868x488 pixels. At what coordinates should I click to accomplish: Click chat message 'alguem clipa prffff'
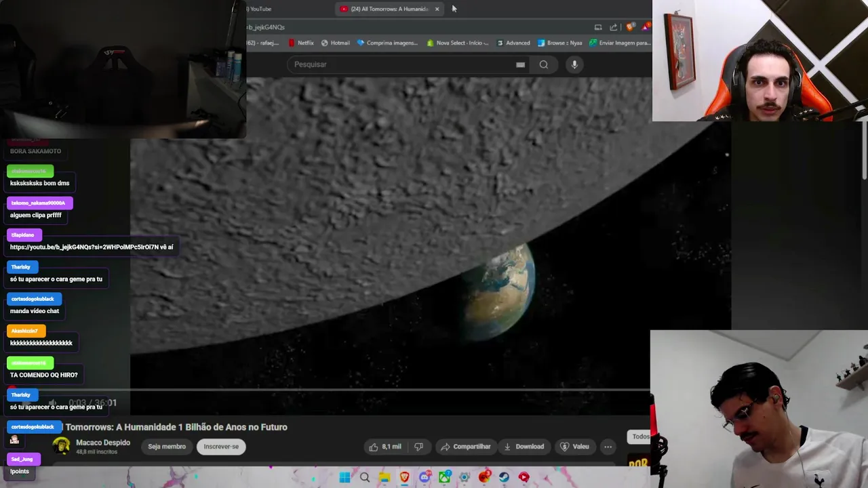tap(36, 215)
